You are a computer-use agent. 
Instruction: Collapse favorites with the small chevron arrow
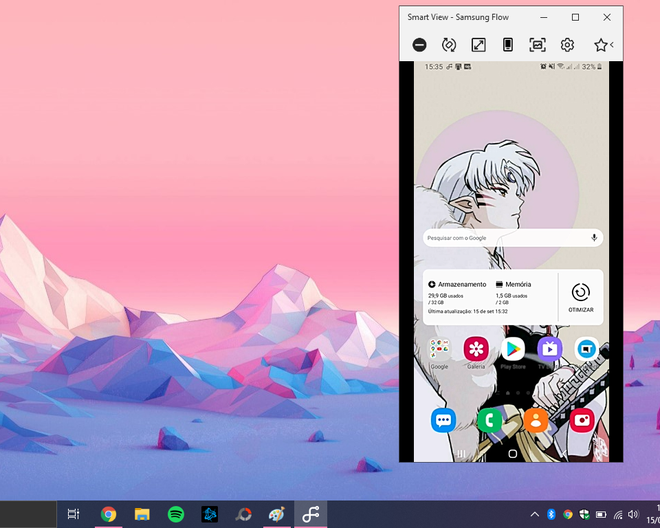(612, 45)
